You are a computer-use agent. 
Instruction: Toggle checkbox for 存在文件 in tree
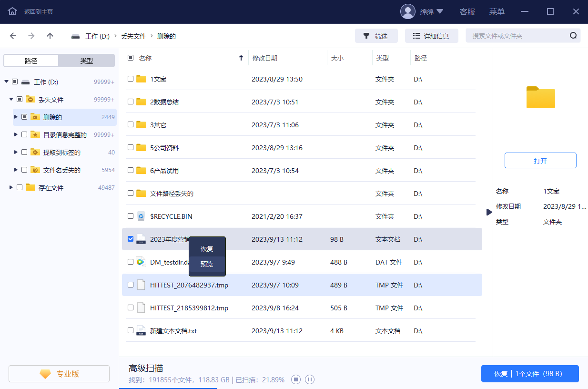pos(20,187)
